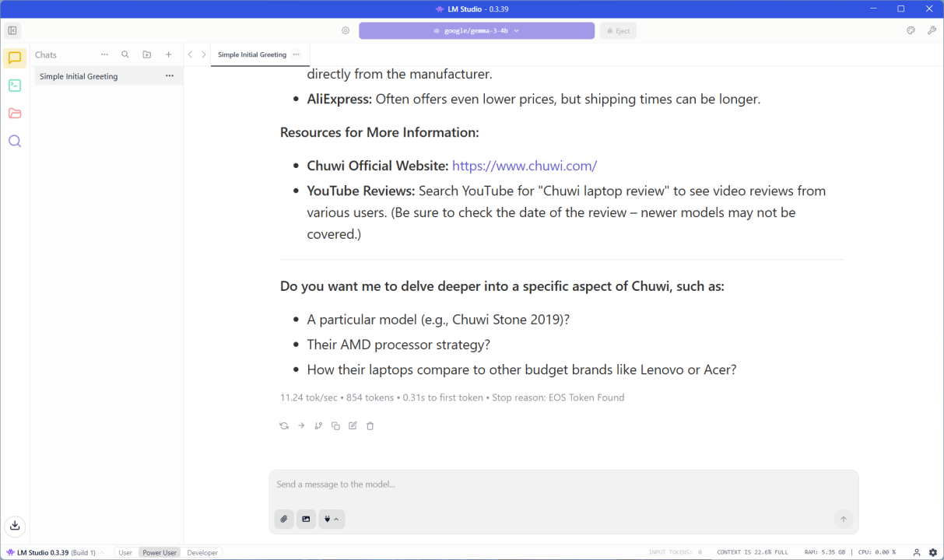Viewport: 944px width, 560px height.
Task: Select Power User mode
Action: [x=160, y=552]
